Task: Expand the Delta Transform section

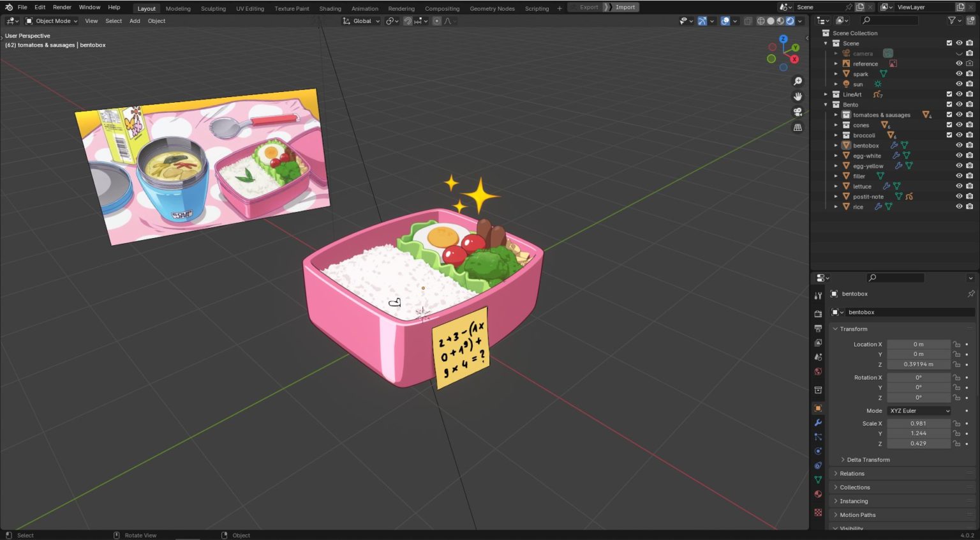Action: click(x=868, y=460)
